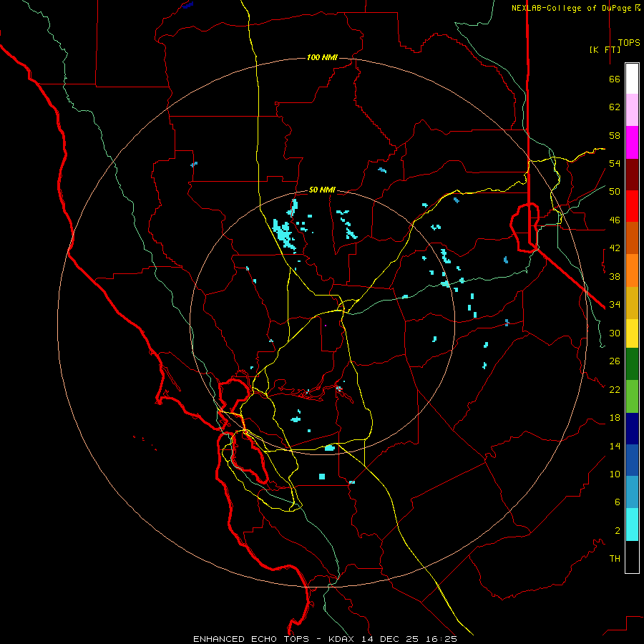Click the legend value 10
This screenshot has width=644, height=644.
click(615, 474)
